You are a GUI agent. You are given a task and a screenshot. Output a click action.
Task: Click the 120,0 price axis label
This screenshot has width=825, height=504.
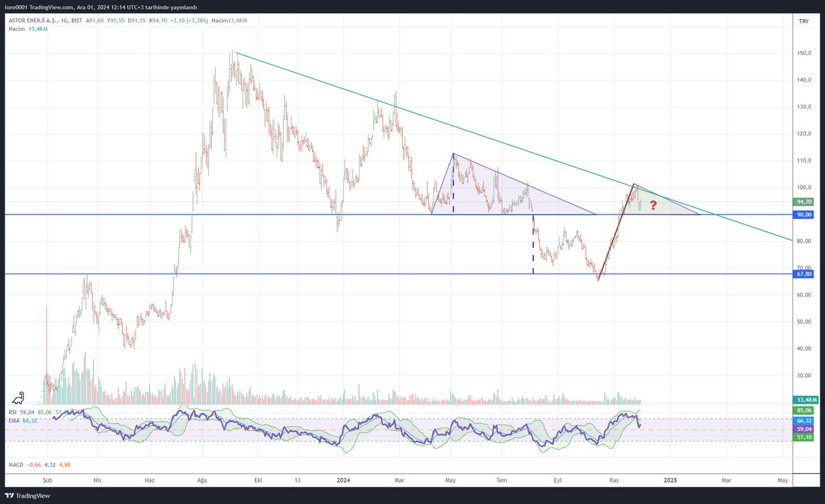(805, 133)
